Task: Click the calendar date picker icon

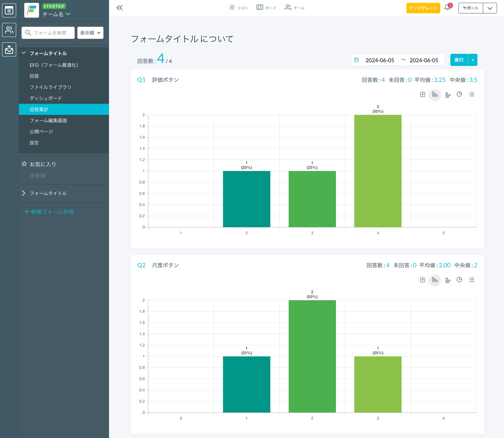Action: click(356, 60)
